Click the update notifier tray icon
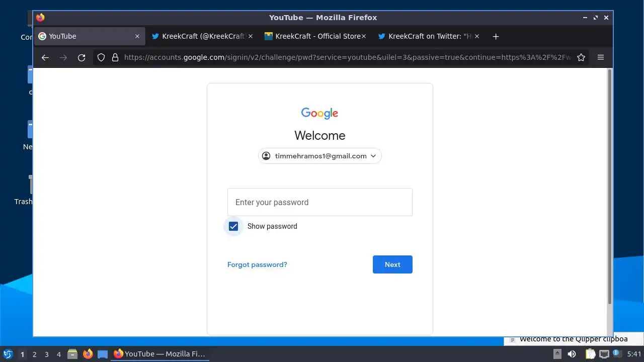644x362 pixels. [x=617, y=354]
